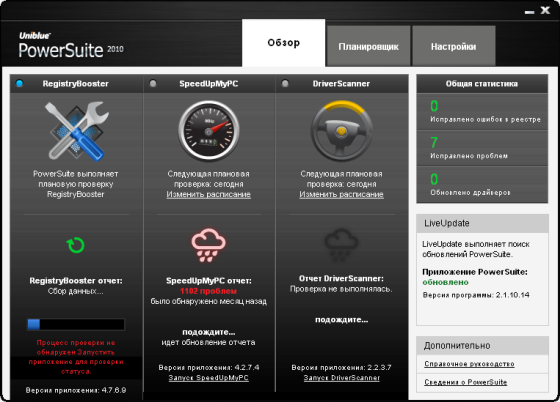This screenshot has height=402, width=560.
Task: Click Изменить расписание under DriverScanner
Action: [x=341, y=195]
